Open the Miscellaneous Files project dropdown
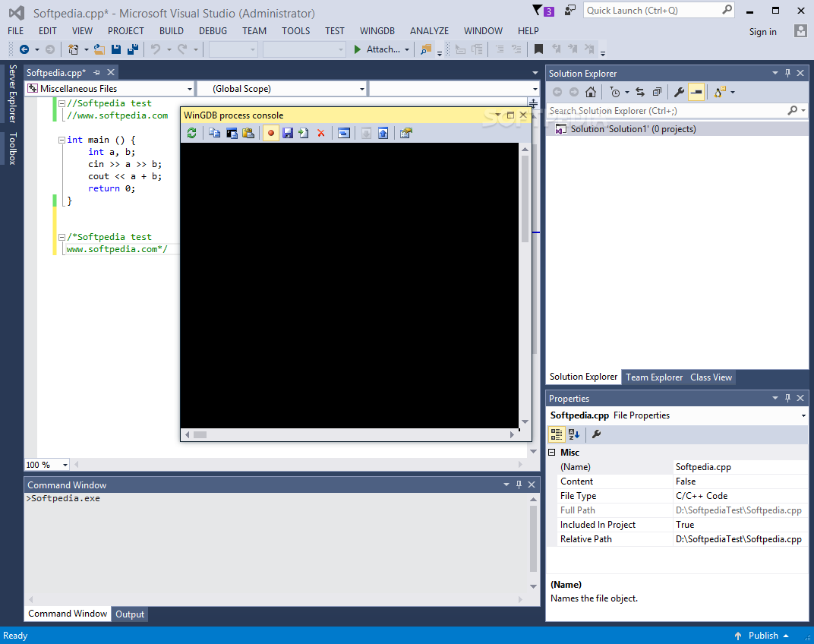Image resolution: width=814 pixels, height=644 pixels. tap(190, 89)
